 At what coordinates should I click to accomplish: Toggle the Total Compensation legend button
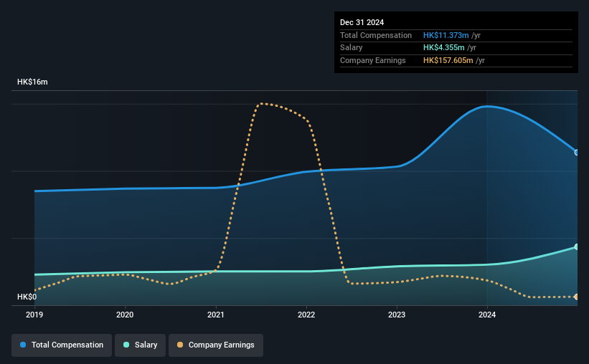point(62,345)
